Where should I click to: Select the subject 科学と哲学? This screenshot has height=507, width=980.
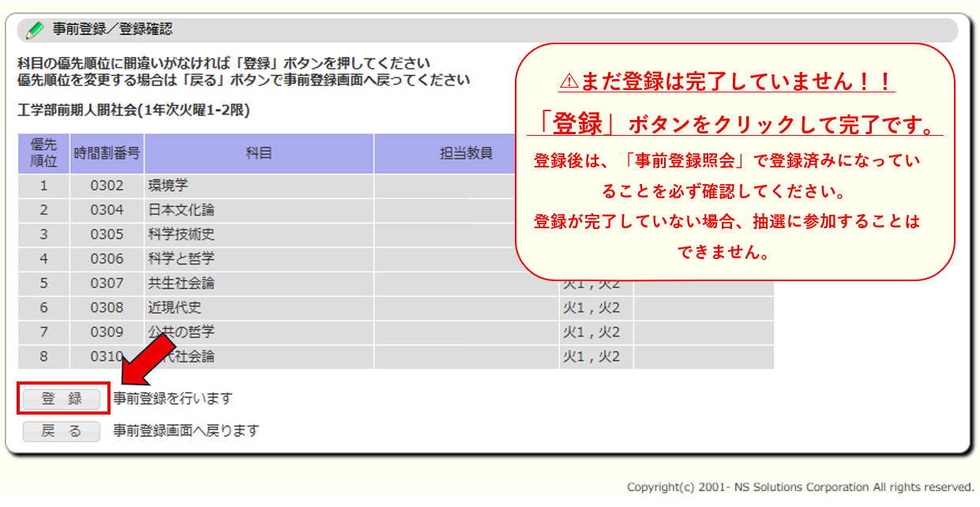tap(181, 259)
